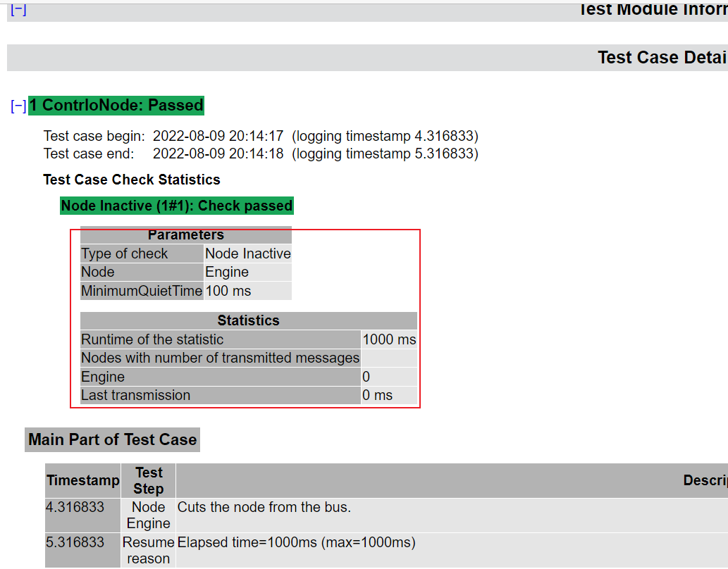728x569 pixels.
Task: Select the green ContrloNode: Passed heading
Action: [x=116, y=105]
